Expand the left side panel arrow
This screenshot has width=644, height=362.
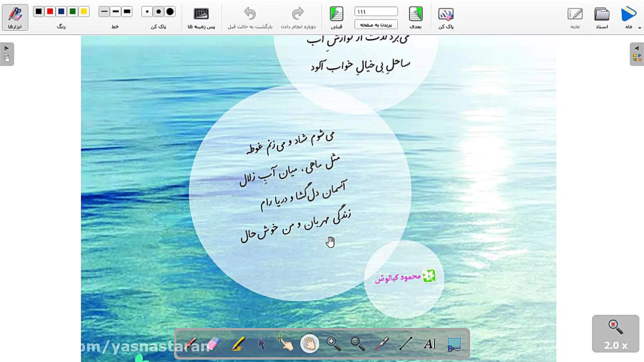click(x=7, y=48)
